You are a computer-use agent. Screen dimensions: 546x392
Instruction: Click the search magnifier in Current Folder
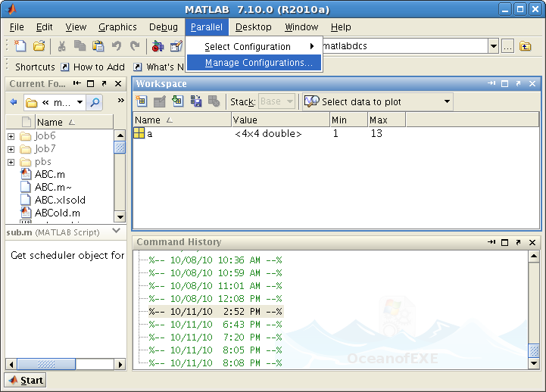point(95,102)
